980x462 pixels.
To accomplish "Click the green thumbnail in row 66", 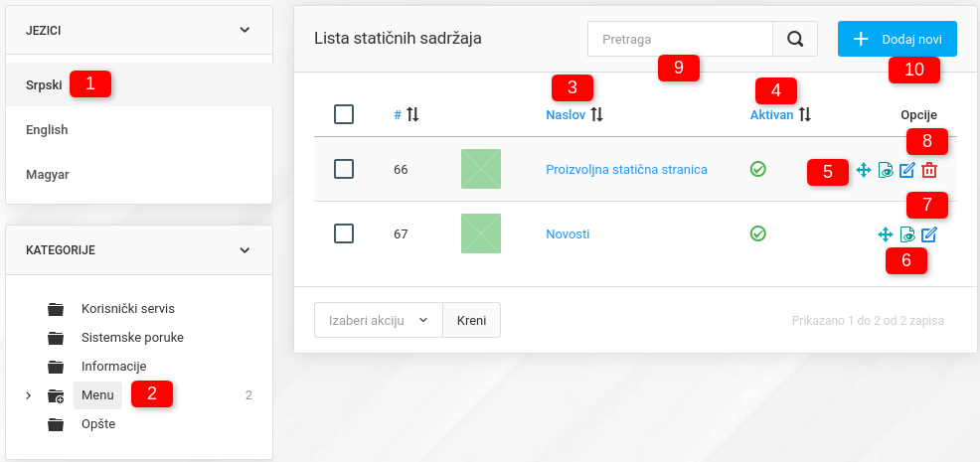I will (481, 169).
